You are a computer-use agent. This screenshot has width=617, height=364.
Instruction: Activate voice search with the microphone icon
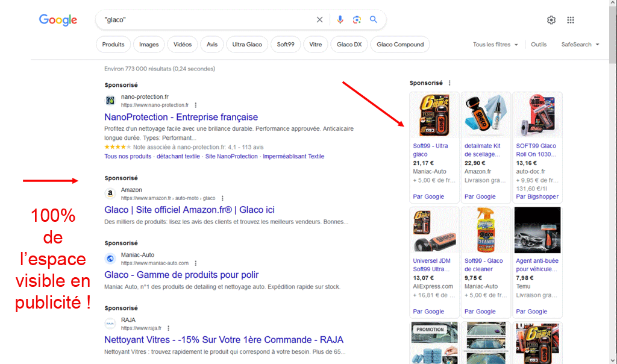[340, 19]
